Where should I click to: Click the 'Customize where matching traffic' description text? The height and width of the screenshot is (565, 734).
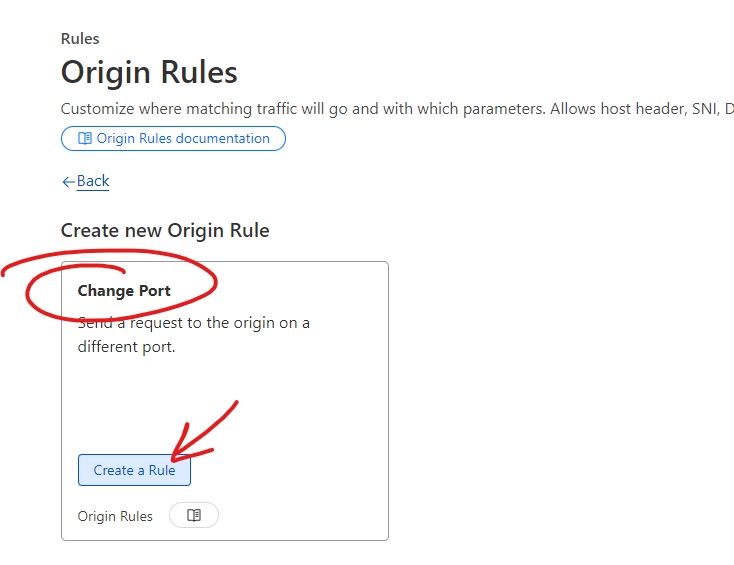click(x=397, y=109)
